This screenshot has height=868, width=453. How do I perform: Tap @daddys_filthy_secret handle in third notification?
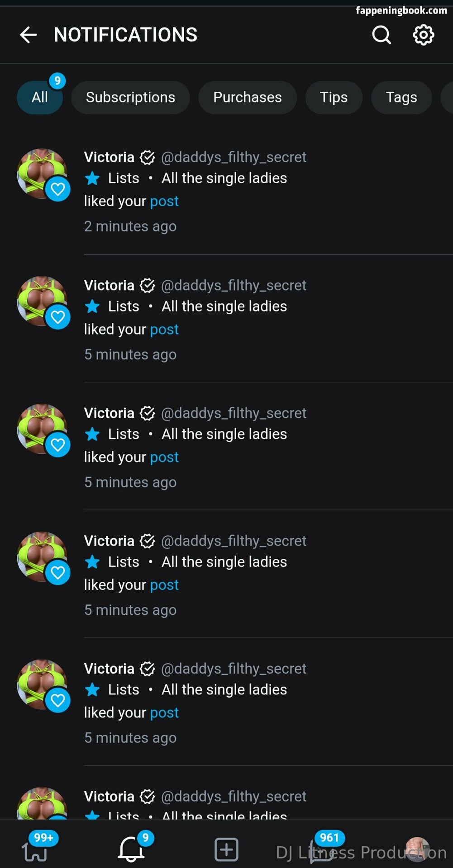(x=234, y=413)
